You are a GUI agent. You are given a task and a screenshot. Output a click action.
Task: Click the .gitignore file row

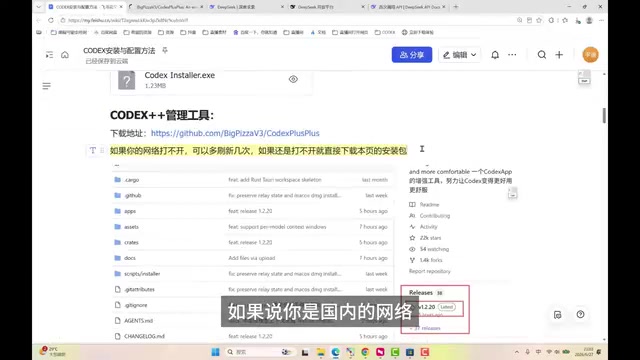pos(251,305)
